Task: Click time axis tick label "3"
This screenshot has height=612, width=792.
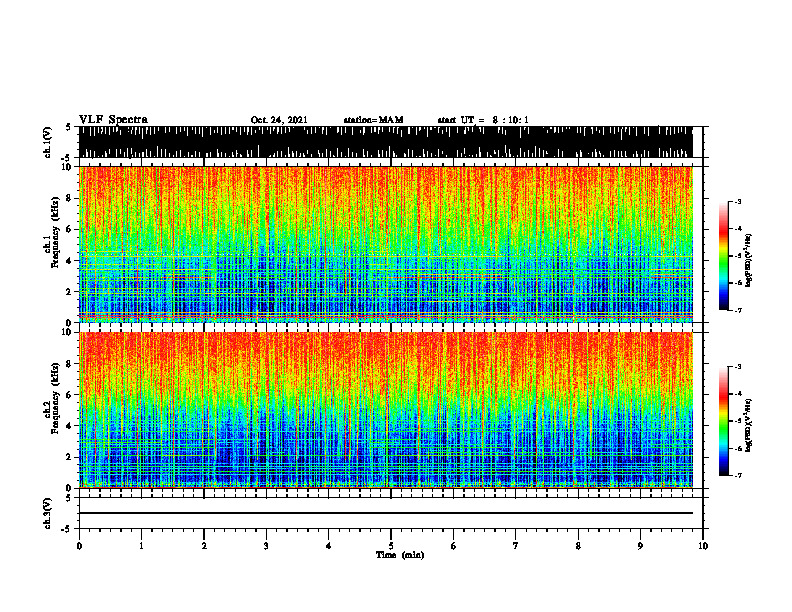Action: click(x=266, y=546)
